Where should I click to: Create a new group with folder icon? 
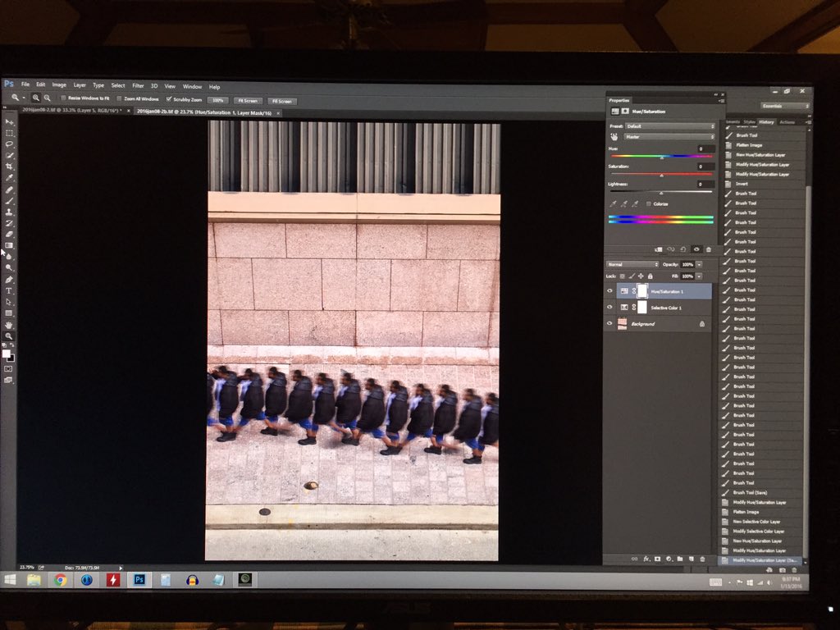(680, 559)
